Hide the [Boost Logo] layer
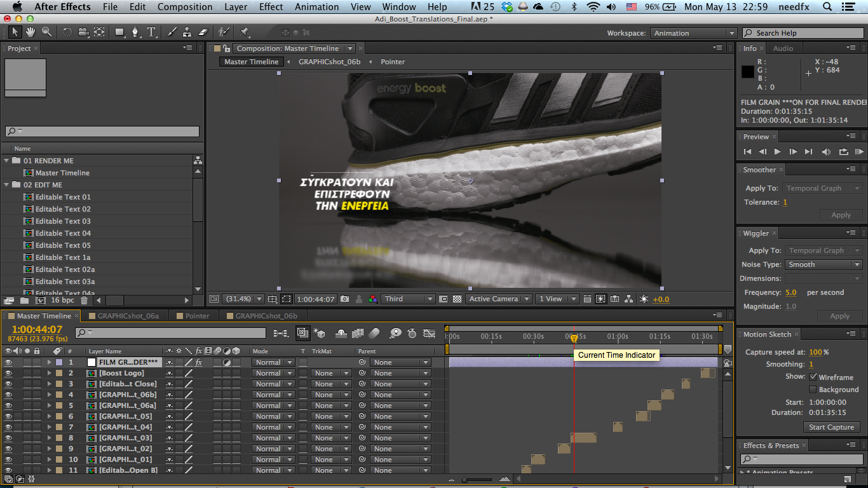 click(8, 373)
